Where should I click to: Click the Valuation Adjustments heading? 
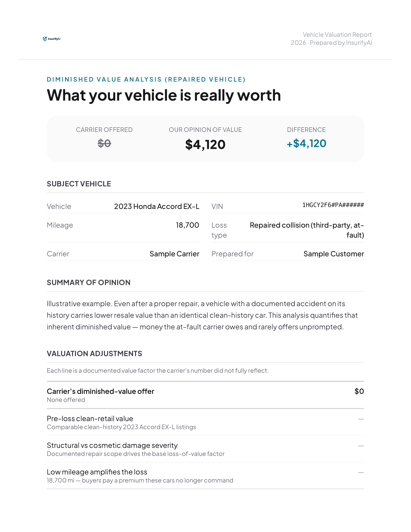click(94, 353)
